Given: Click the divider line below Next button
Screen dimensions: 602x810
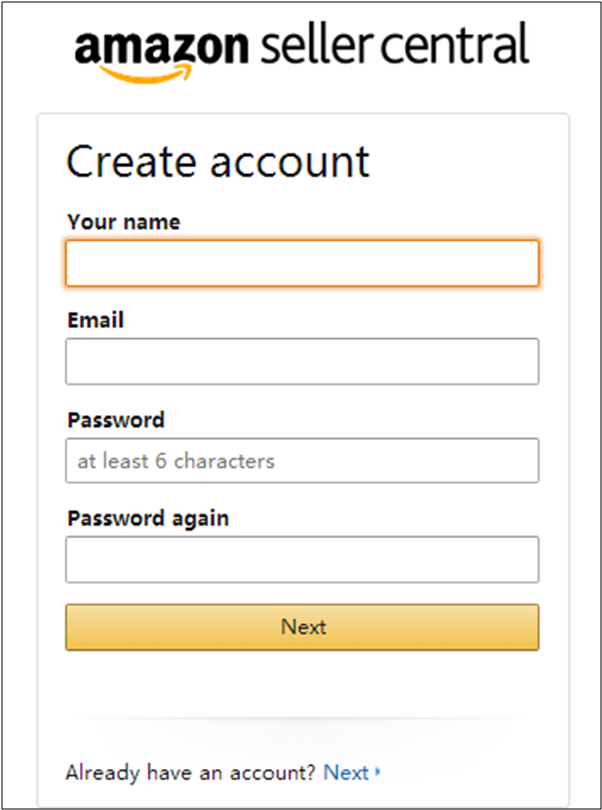Looking at the screenshot, I should [302, 719].
